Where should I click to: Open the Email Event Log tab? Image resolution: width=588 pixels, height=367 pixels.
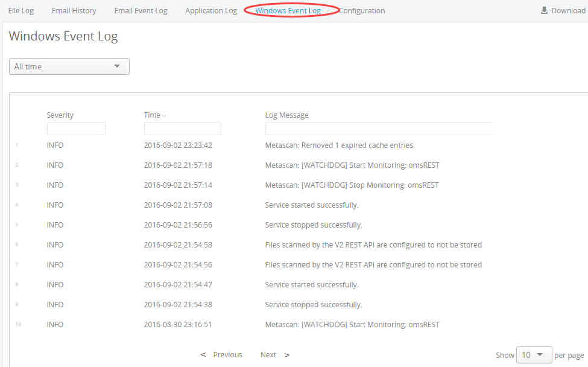(x=141, y=10)
